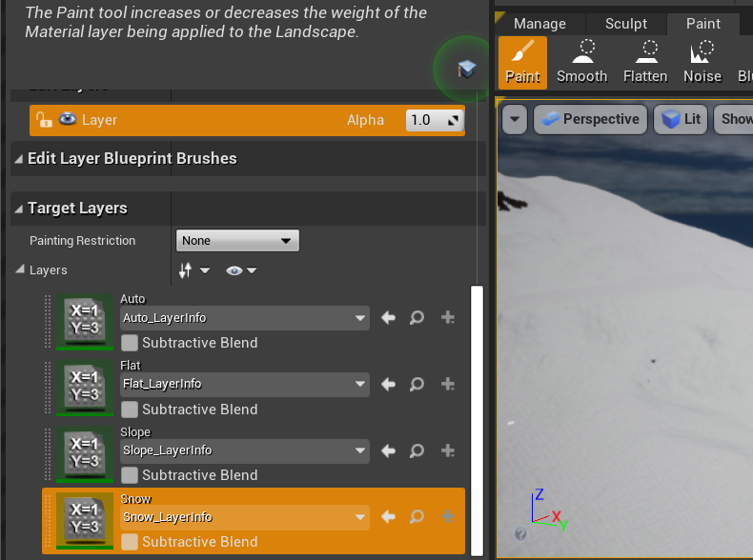This screenshot has width=753, height=560.
Task: Switch to the Paint tab
Action: 703,24
